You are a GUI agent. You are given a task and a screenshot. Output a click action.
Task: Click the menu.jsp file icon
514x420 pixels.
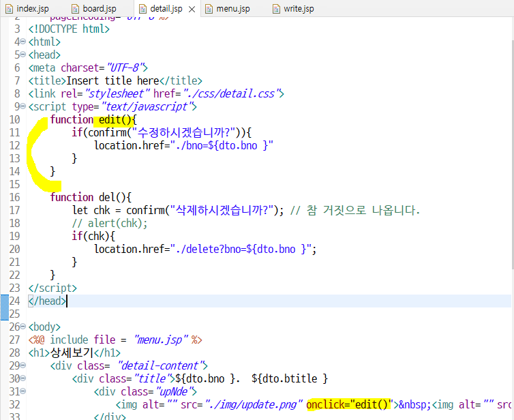pos(209,9)
